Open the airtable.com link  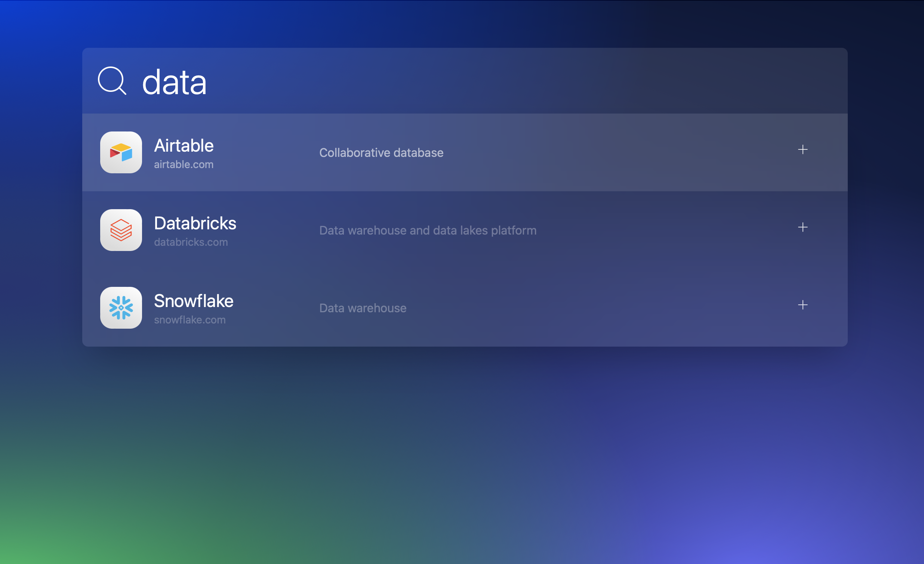click(184, 164)
